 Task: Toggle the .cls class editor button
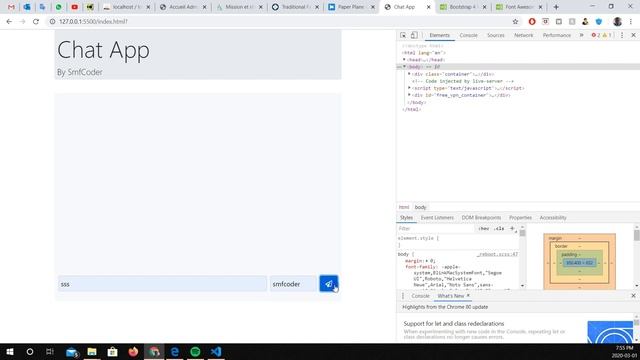(499, 229)
